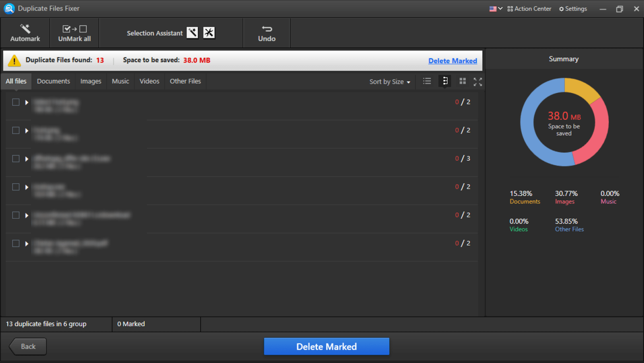Expand results to full screen view

(x=478, y=82)
